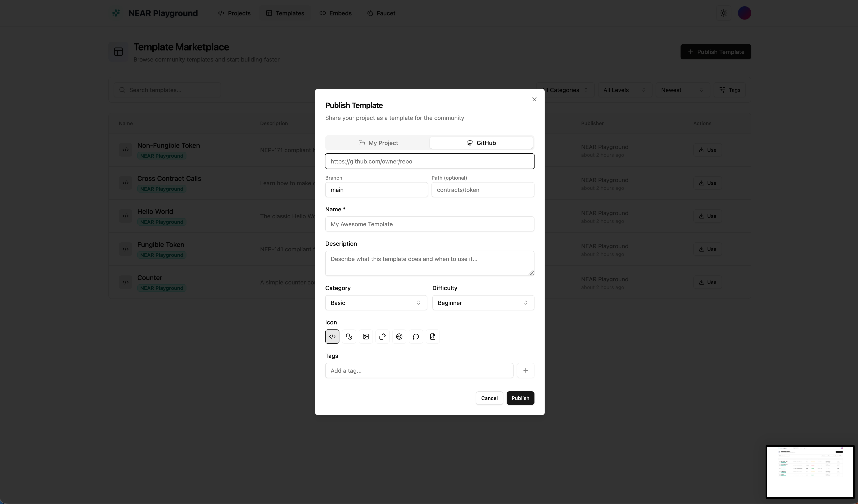The image size is (858, 504).
Task: Click the Name column header
Action: [126, 123]
